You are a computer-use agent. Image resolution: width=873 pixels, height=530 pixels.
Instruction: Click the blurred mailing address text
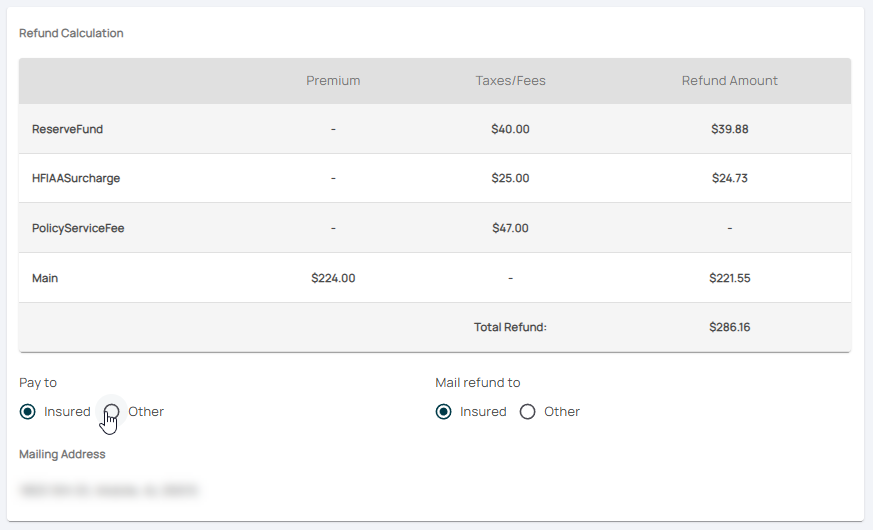click(x=108, y=491)
